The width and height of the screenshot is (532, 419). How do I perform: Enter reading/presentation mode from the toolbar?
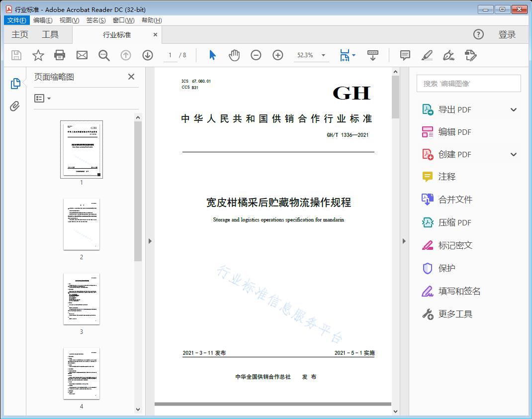click(373, 55)
